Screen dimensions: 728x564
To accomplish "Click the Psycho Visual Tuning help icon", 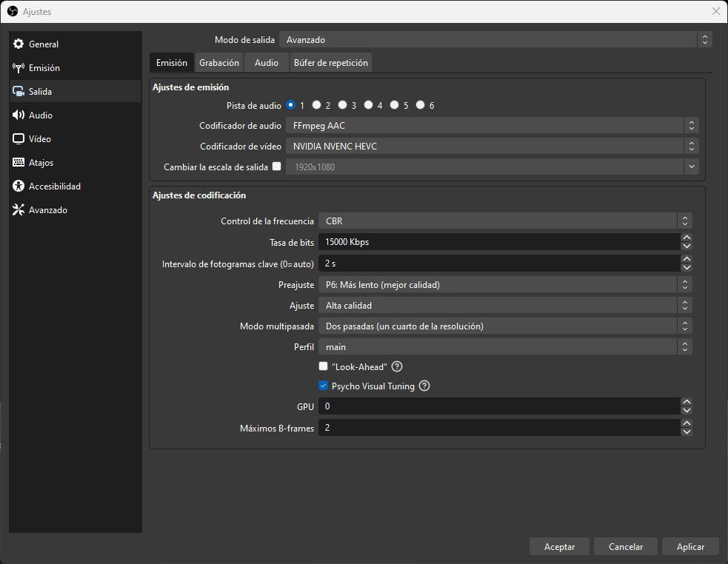I will pos(424,386).
